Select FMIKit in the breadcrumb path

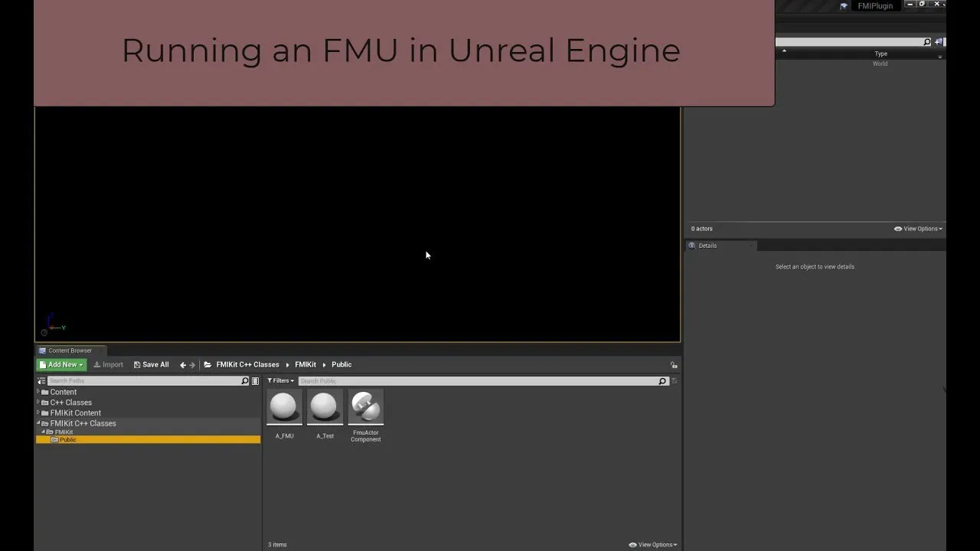(305, 365)
